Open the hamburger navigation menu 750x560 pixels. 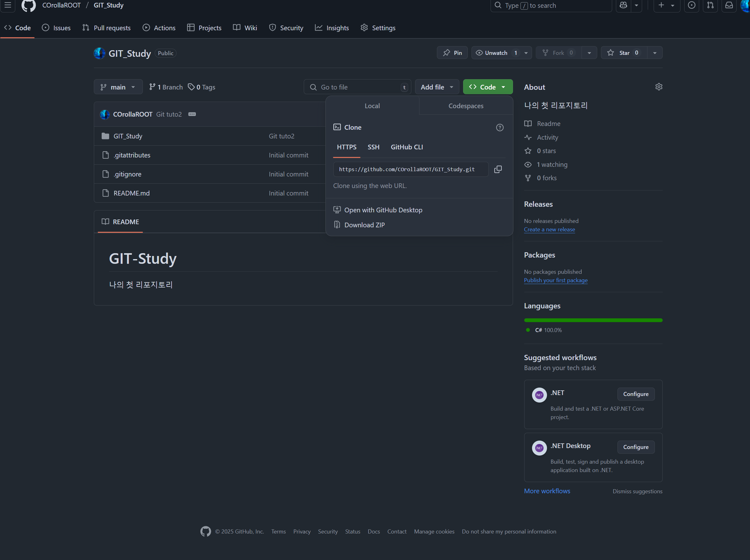coord(7,5)
